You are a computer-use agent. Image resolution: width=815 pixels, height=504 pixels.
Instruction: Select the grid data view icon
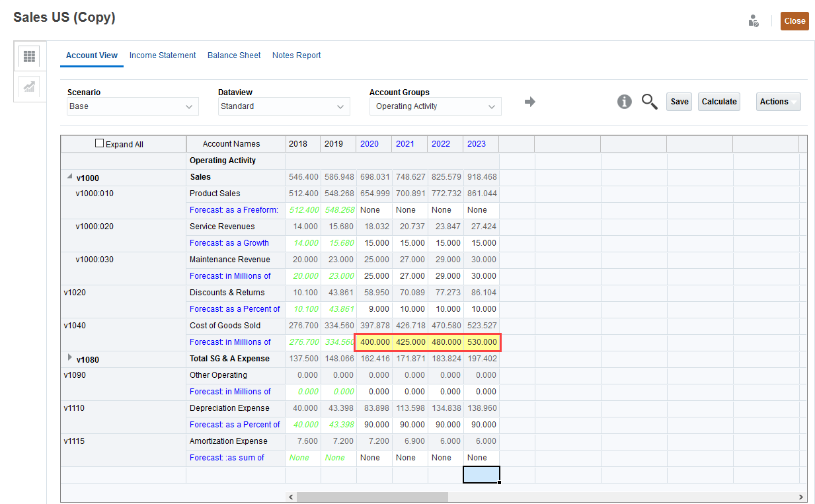(29, 56)
